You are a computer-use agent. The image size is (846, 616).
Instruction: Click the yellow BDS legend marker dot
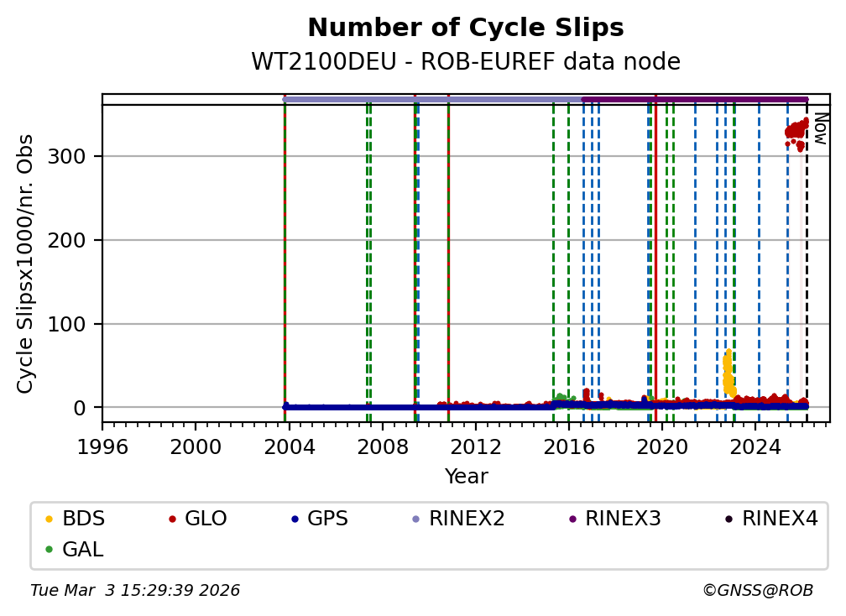click(x=49, y=519)
